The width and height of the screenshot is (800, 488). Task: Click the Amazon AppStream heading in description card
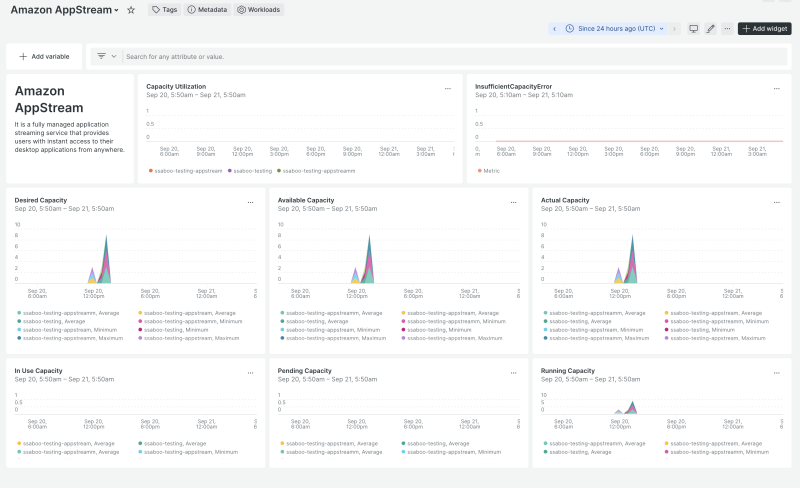(x=49, y=99)
